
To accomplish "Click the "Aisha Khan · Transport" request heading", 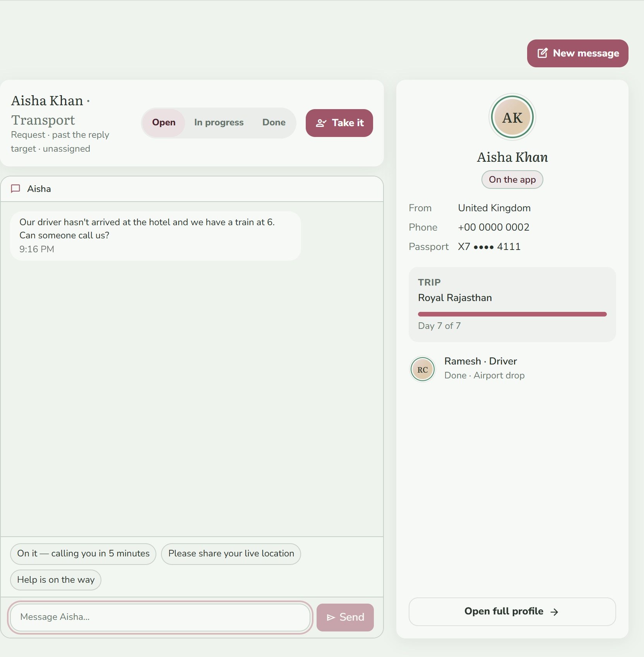I will [x=50, y=110].
